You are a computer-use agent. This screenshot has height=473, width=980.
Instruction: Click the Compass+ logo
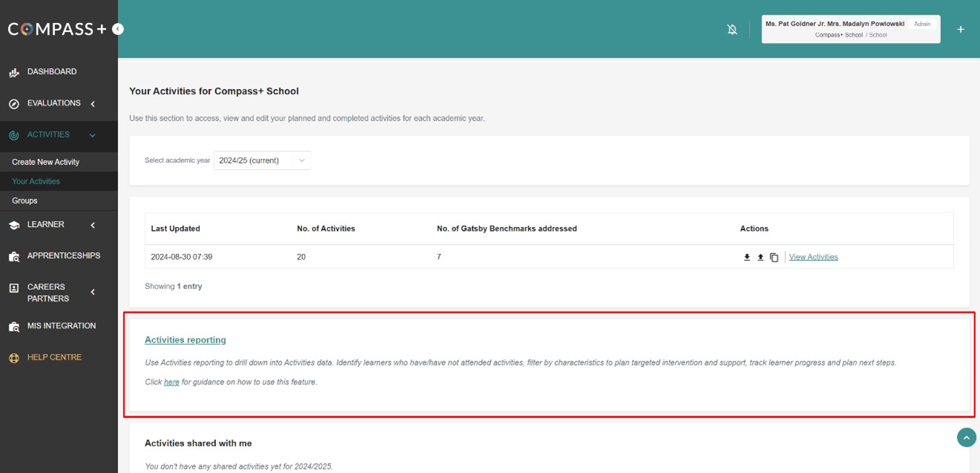pyautogui.click(x=57, y=29)
